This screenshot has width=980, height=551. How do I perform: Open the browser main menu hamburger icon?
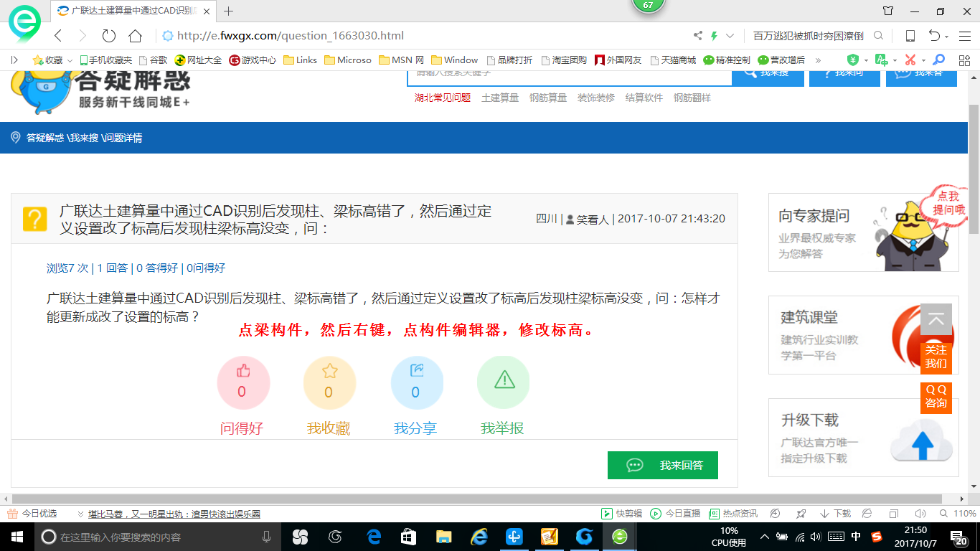click(963, 36)
